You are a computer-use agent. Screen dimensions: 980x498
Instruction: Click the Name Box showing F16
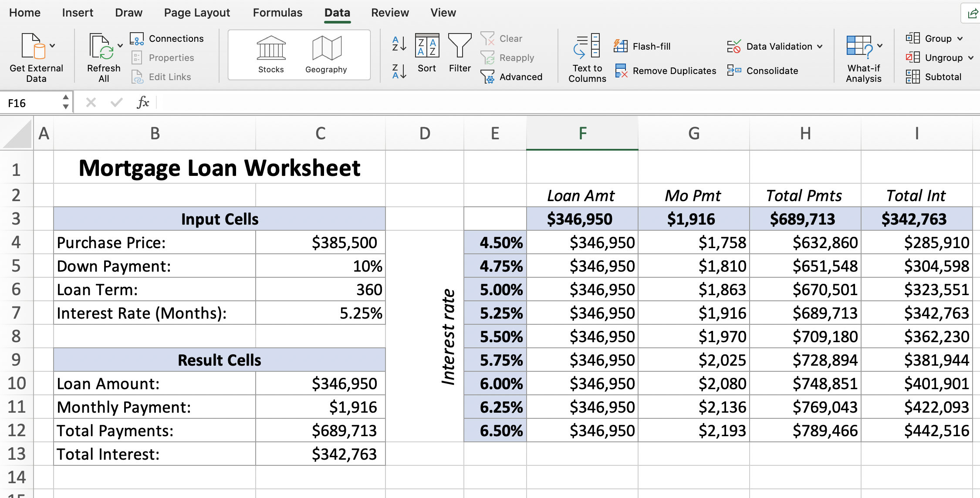click(x=30, y=103)
